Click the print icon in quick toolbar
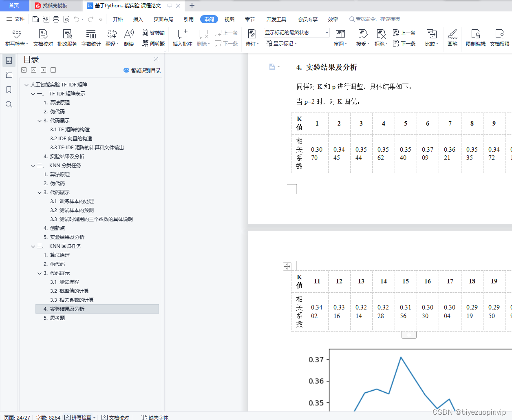Image resolution: width=512 pixels, height=420 pixels. click(56, 19)
